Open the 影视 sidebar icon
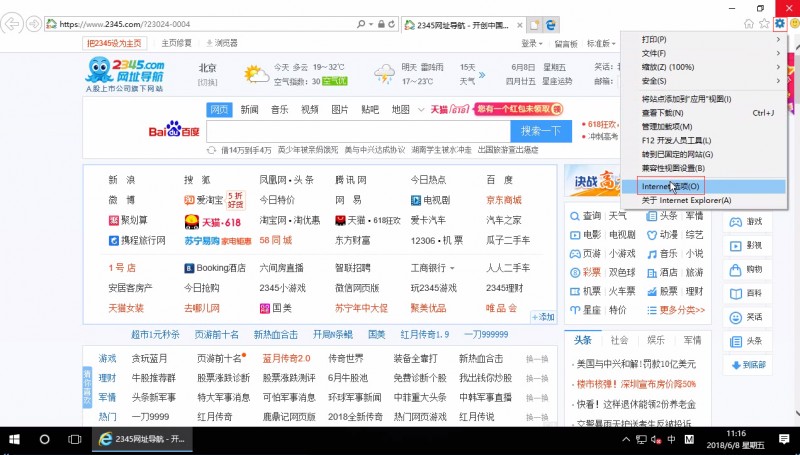This screenshot has width=800, height=455. point(746,245)
